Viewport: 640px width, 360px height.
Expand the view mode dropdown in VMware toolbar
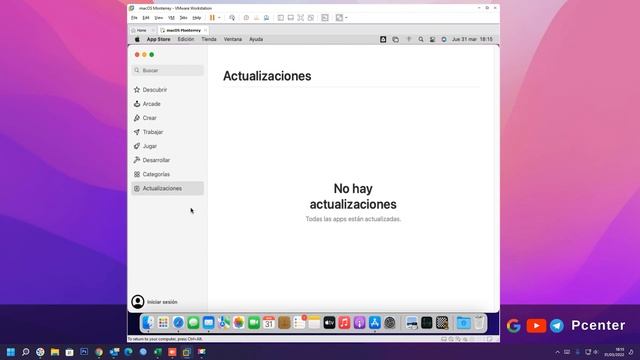(x=346, y=18)
